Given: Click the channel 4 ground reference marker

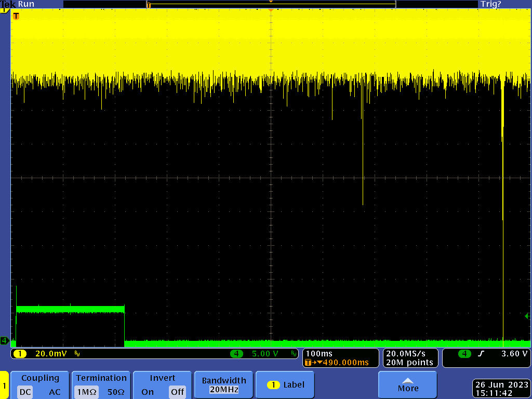Looking at the screenshot, I should click(x=4, y=341).
